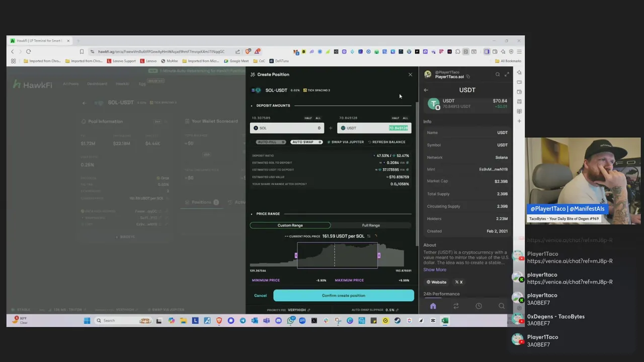Use ALL of SOL balance

[318, 118]
